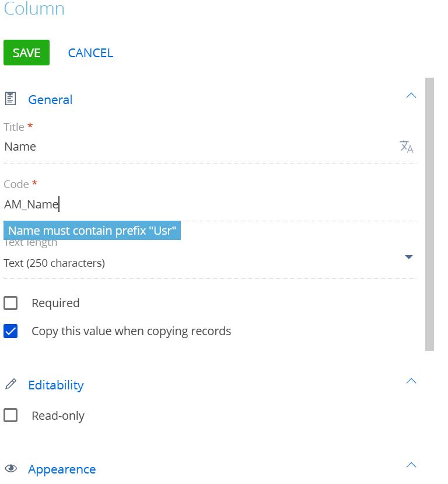Click the translation icon in Title field
The image size is (448, 484).
[406, 147]
